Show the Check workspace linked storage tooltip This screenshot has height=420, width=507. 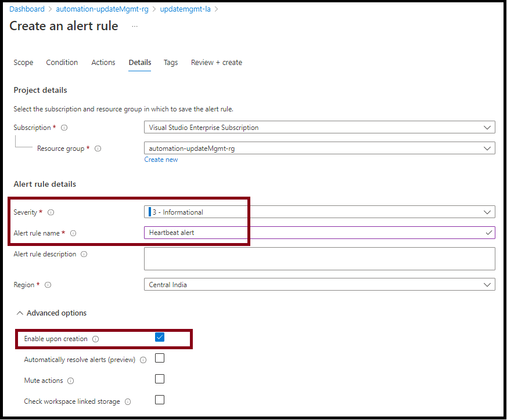pos(127,400)
